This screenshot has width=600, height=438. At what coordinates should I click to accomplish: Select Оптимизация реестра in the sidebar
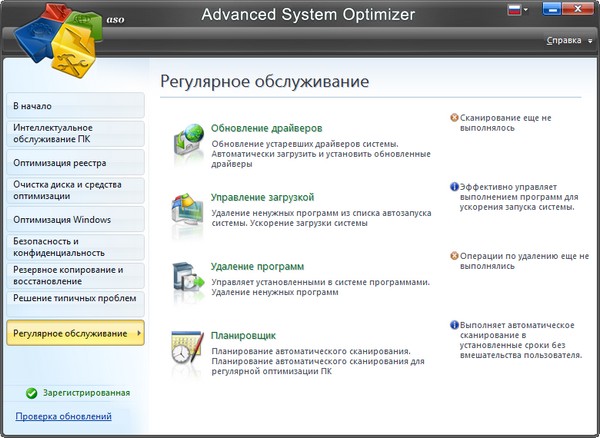60,162
